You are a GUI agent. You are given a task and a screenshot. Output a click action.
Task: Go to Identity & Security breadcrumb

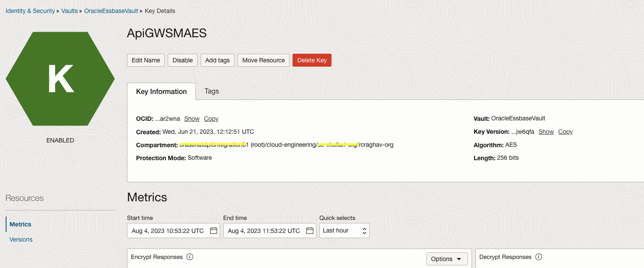[x=30, y=11]
